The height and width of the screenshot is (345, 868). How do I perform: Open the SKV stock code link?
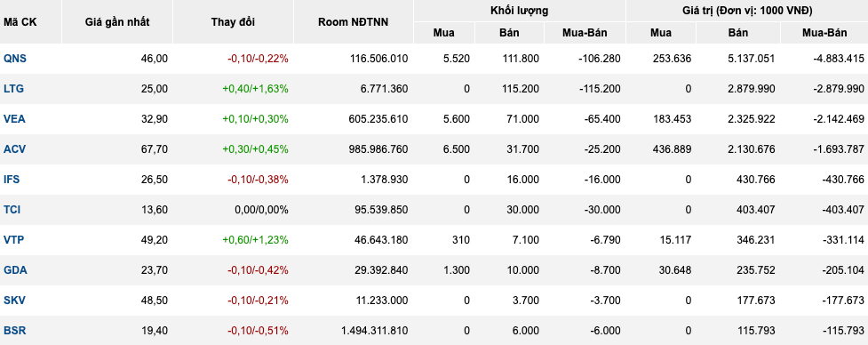[14, 301]
